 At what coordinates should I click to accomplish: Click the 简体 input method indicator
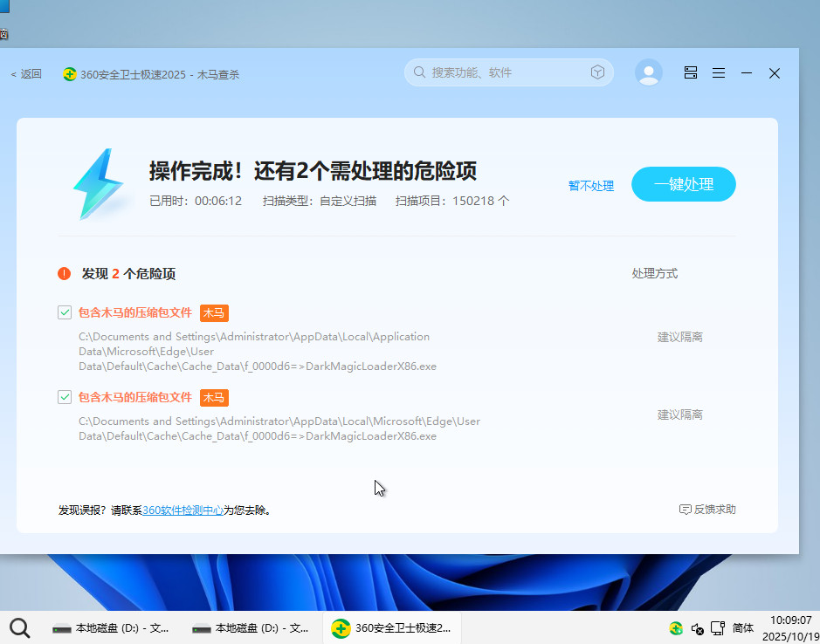(743, 627)
